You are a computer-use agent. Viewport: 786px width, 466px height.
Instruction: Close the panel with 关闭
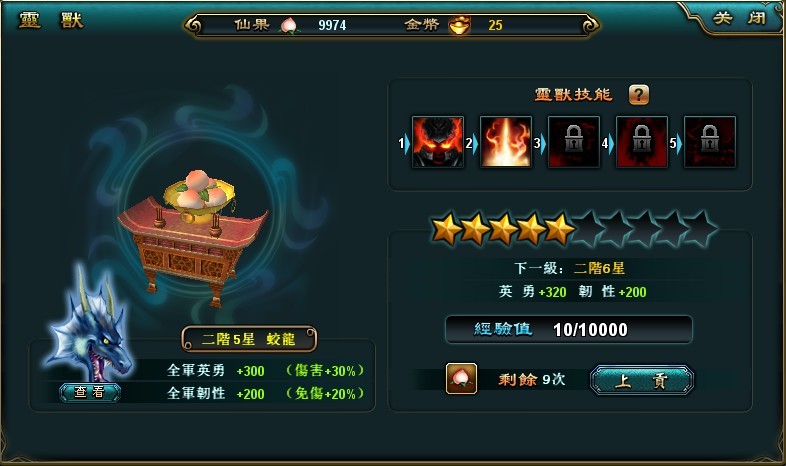click(740, 18)
